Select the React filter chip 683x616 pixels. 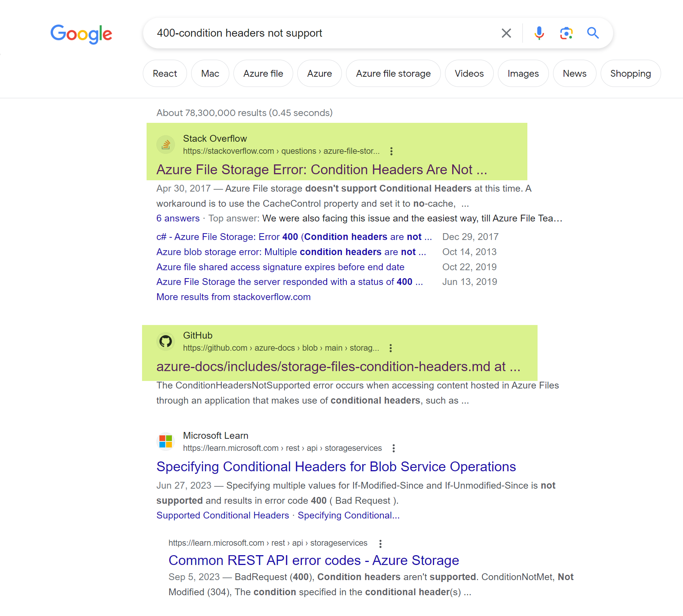click(165, 73)
